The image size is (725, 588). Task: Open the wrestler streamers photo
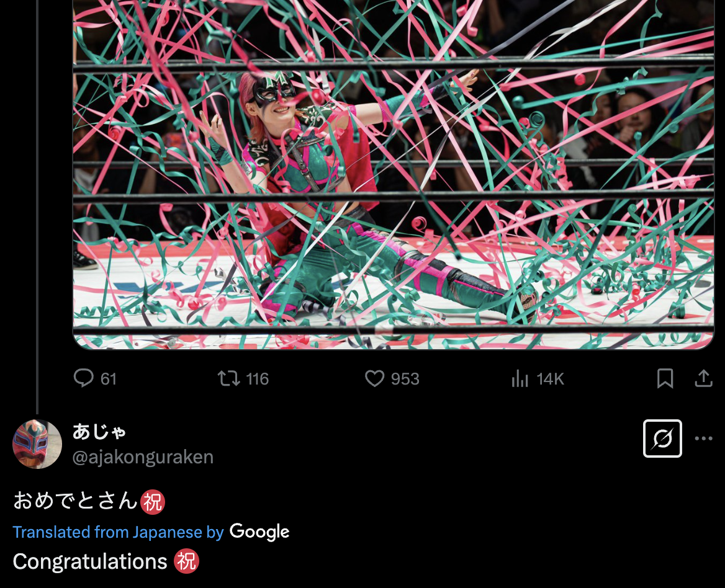pos(394,174)
